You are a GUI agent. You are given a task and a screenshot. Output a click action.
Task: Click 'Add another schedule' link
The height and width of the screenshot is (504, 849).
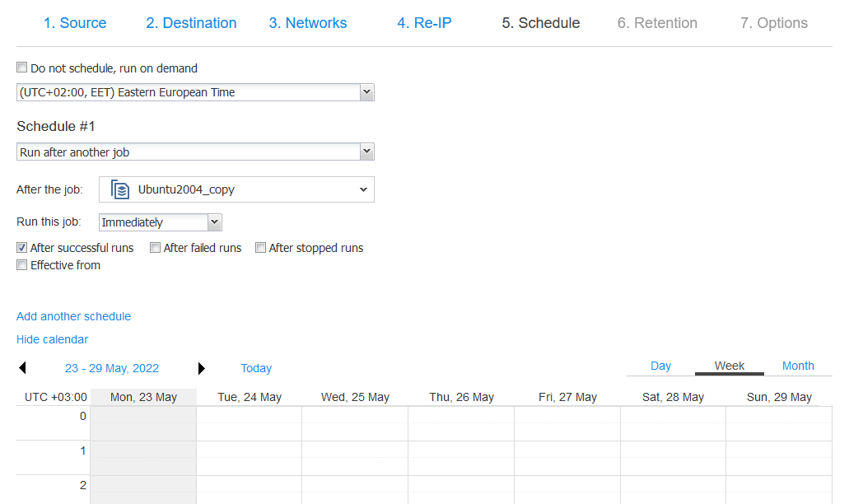(73, 316)
